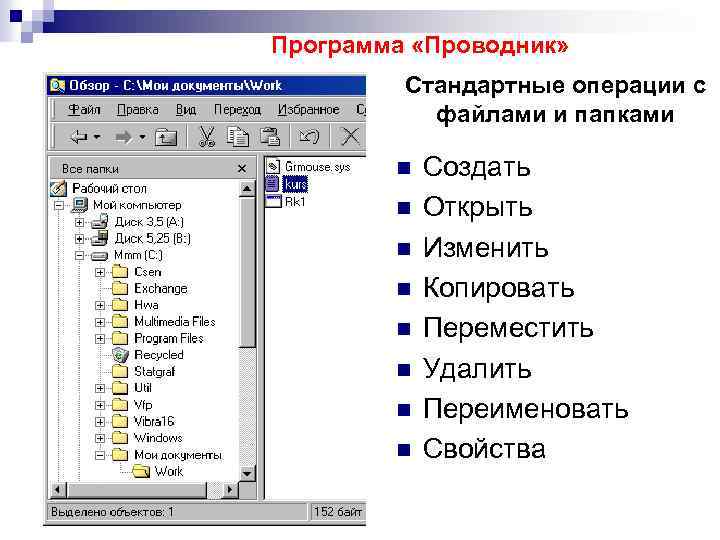This screenshot has height=540, width=720.
Task: Click the Copy icon in toolbar
Action: coord(237,136)
